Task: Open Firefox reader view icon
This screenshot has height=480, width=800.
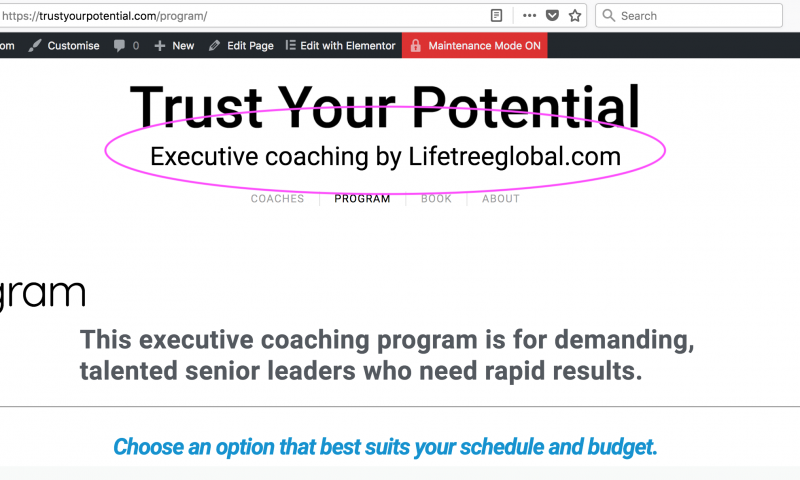Action: (x=496, y=16)
